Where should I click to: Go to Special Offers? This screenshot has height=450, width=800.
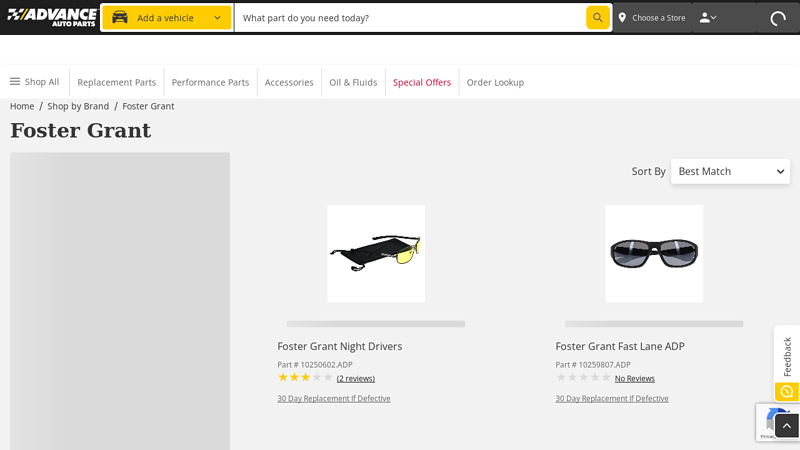click(422, 82)
